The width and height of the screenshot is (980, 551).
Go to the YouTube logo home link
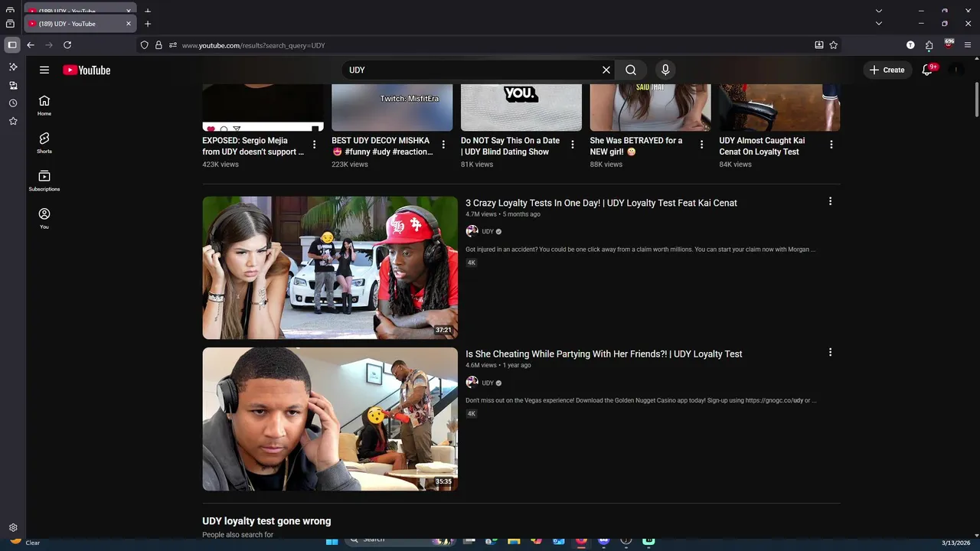pos(87,70)
